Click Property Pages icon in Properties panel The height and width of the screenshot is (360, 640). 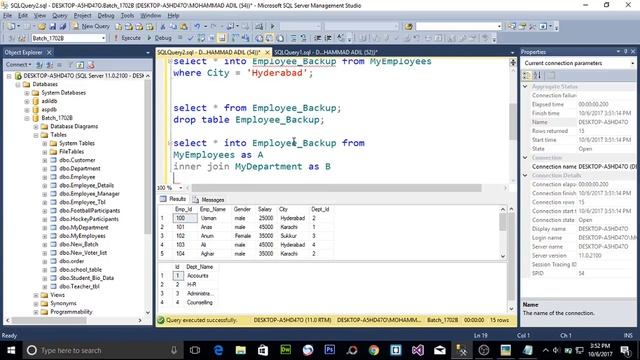(x=551, y=76)
